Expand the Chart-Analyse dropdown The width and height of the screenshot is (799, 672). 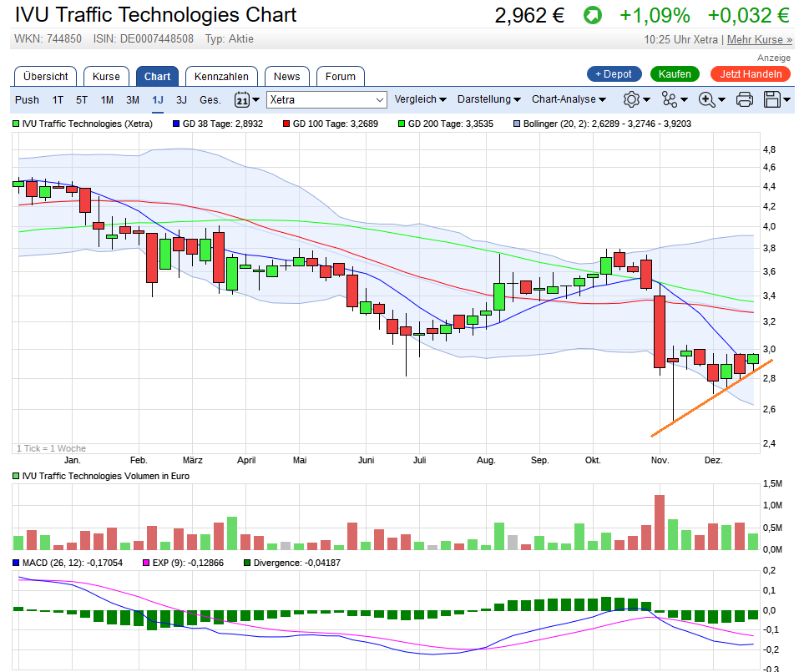[569, 99]
